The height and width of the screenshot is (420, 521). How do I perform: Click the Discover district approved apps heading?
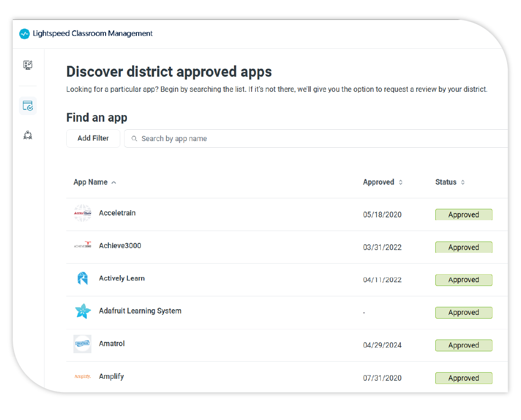[169, 72]
